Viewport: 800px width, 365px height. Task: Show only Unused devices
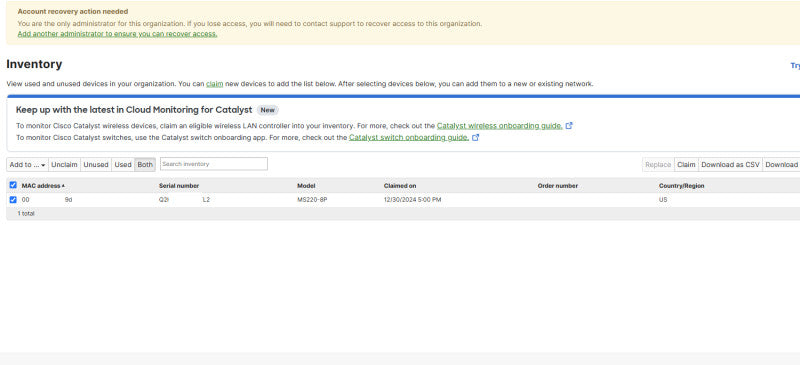pos(96,164)
